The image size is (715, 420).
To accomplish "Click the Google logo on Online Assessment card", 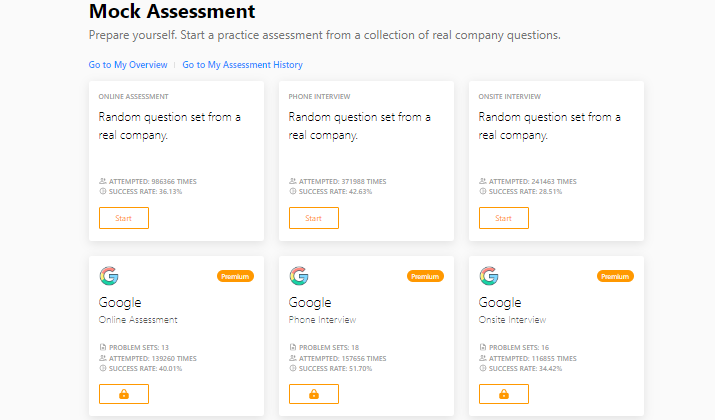I will [x=109, y=276].
